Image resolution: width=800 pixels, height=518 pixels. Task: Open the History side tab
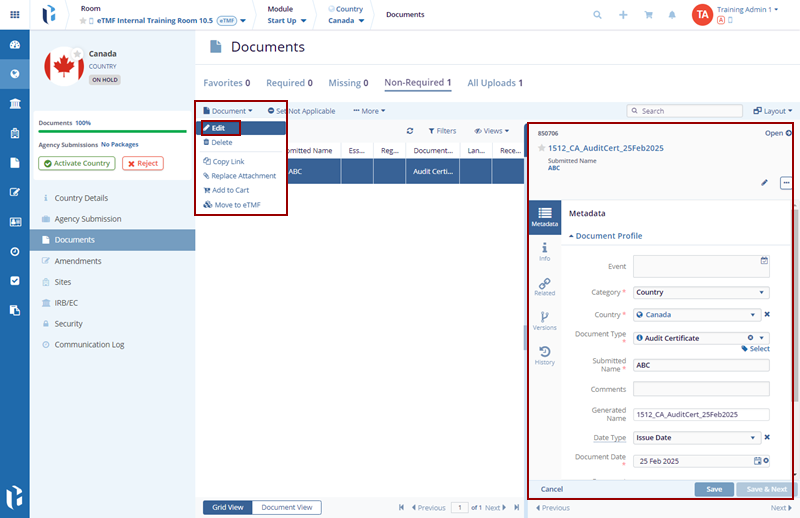point(544,355)
